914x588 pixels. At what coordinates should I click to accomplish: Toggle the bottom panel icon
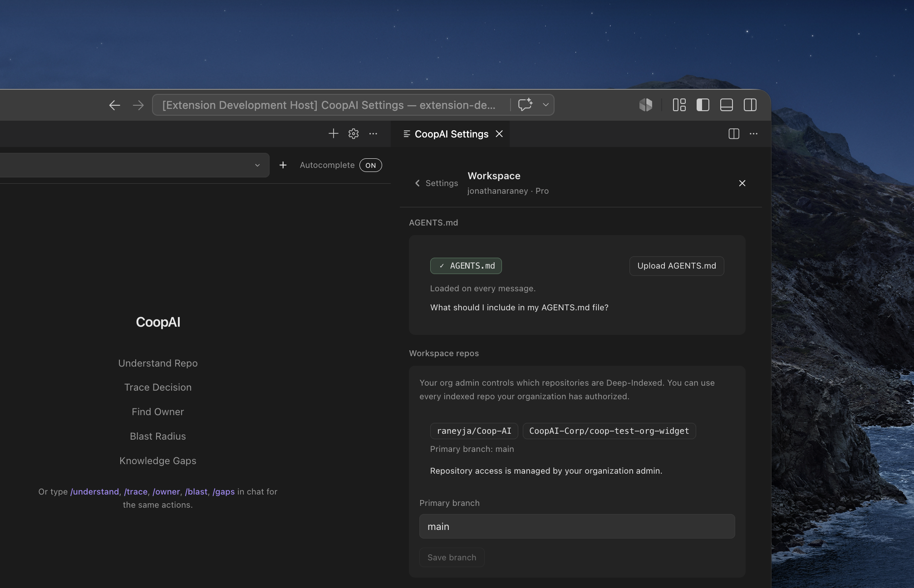(726, 105)
